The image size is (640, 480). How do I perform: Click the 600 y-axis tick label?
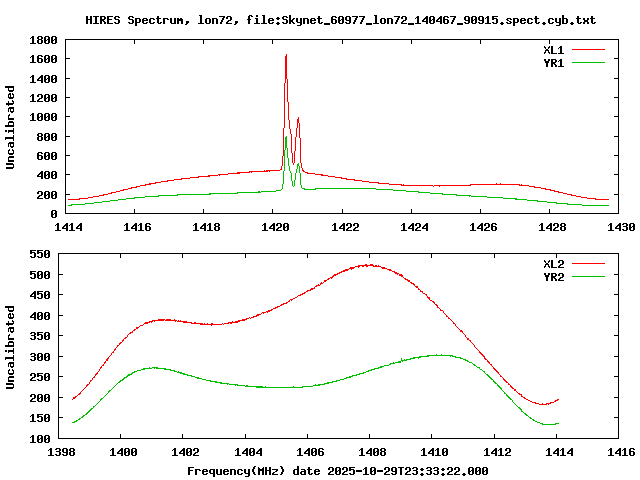[x=47, y=156]
